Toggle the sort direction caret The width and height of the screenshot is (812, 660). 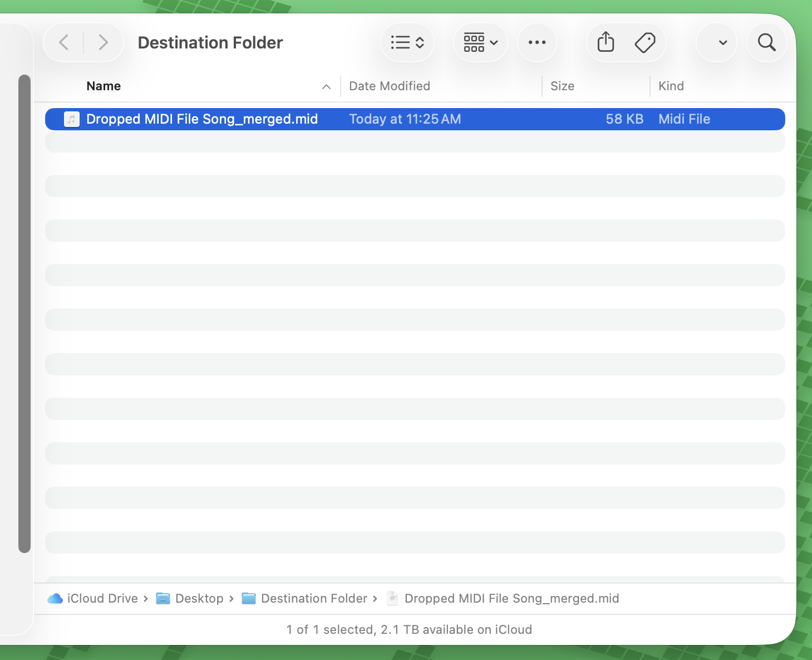point(327,86)
